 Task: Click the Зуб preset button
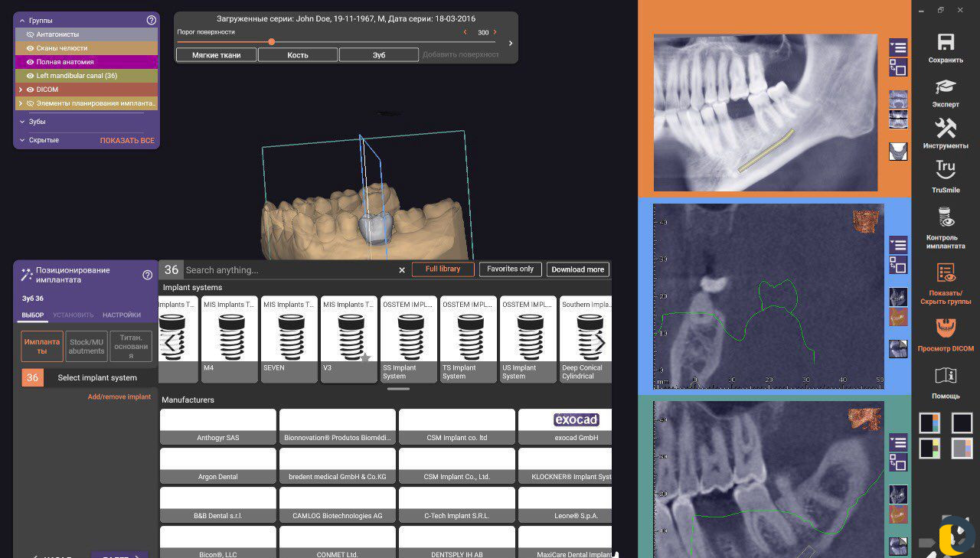(x=379, y=55)
